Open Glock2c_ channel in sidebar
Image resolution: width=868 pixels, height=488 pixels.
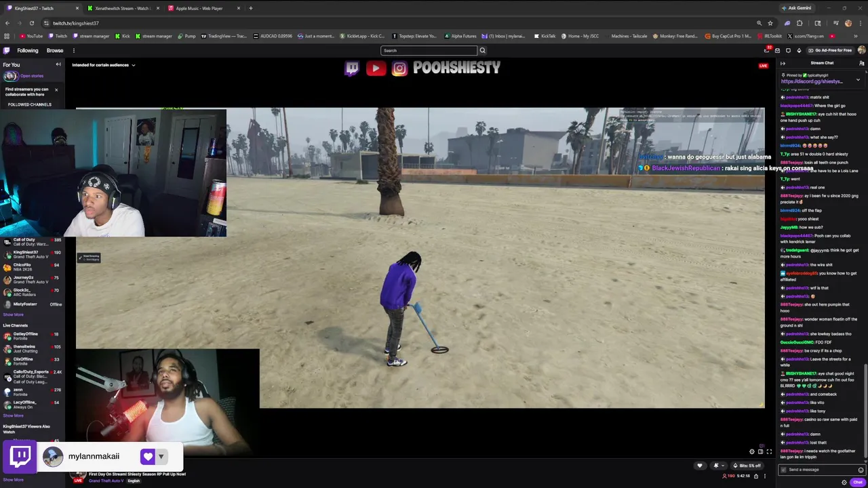pos(33,292)
